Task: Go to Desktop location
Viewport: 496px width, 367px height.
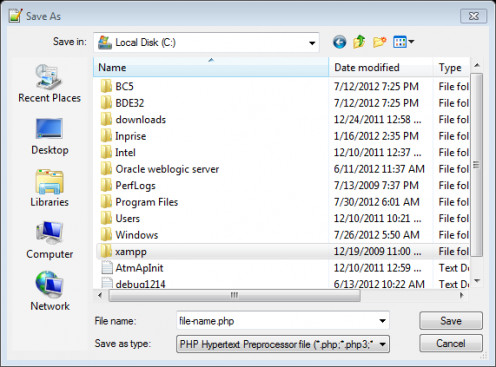Action: pyautogui.click(x=49, y=136)
